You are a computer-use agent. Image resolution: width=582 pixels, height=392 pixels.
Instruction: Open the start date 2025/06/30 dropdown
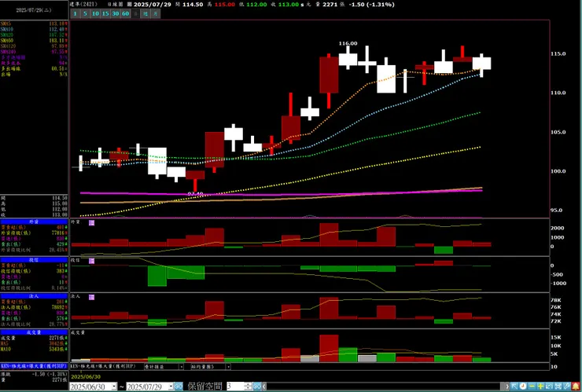[x=114, y=386]
